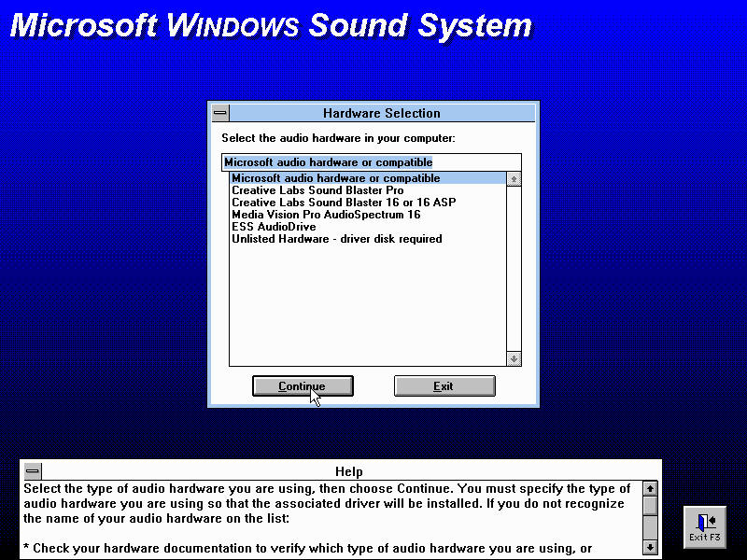The height and width of the screenshot is (560, 747).
Task: Click the selected audio hardware text field
Action: (x=371, y=162)
